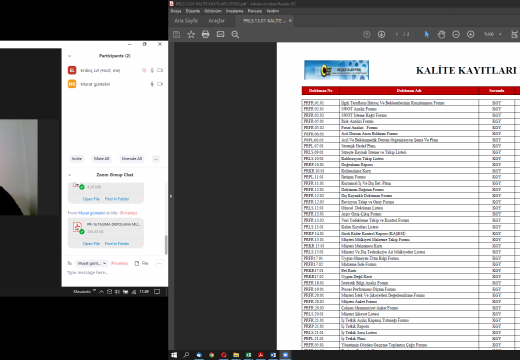This screenshot has width=520, height=360.
Task: Click the Save icon in Acrobat toolbar
Action: 176,34
